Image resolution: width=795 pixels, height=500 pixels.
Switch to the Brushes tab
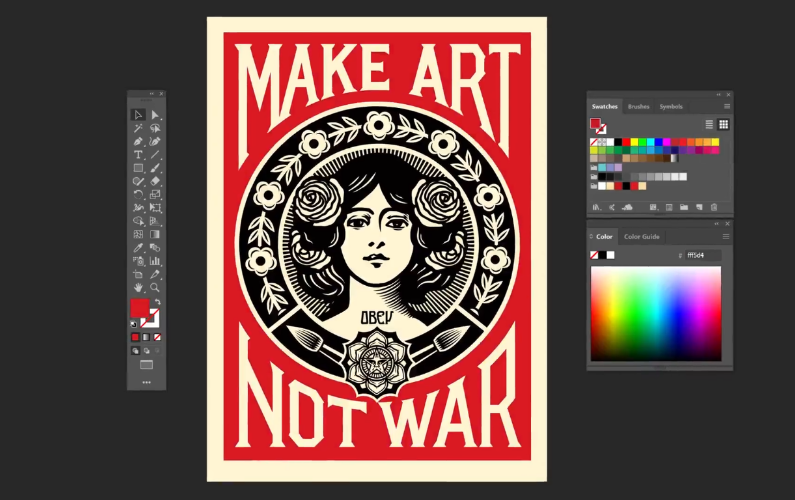click(638, 106)
